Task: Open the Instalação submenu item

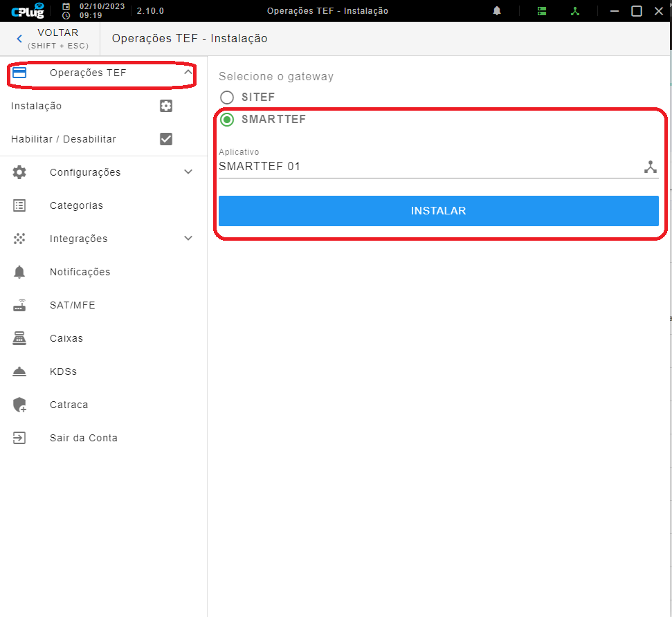Action: click(103, 106)
